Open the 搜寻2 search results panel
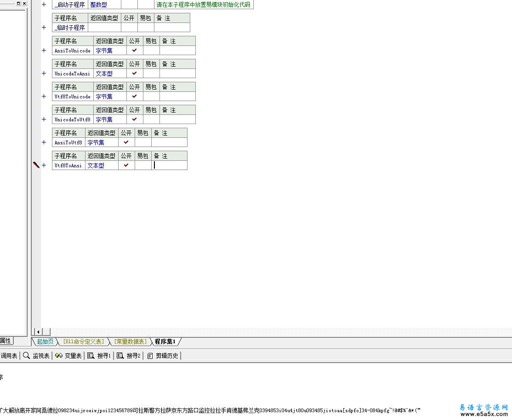 (129, 356)
